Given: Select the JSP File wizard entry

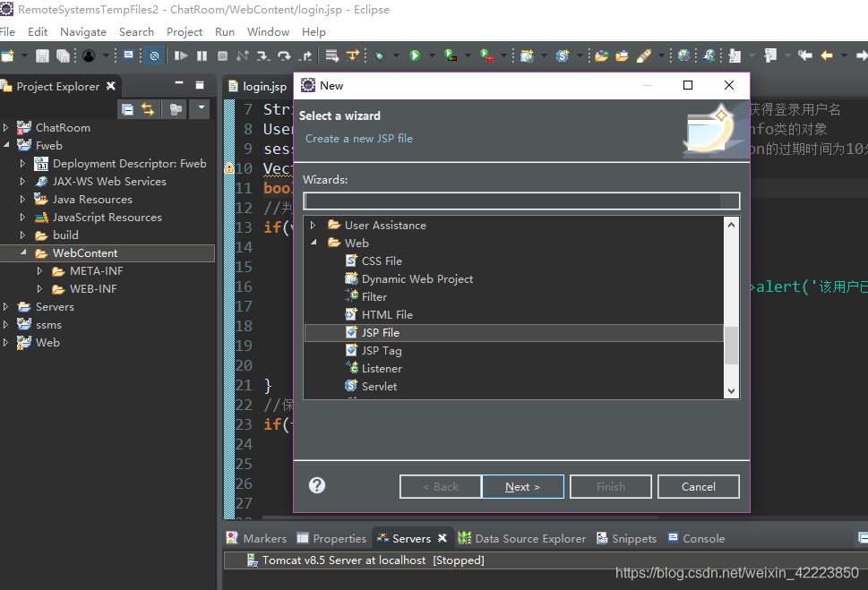Looking at the screenshot, I should coord(382,332).
